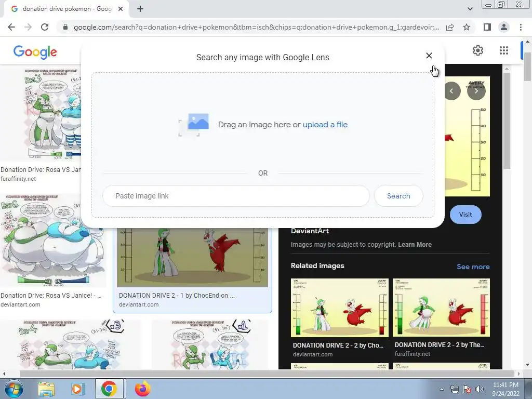This screenshot has width=532, height=399.
Task: Bookmark this tab with star icon
Action: pyautogui.click(x=467, y=27)
